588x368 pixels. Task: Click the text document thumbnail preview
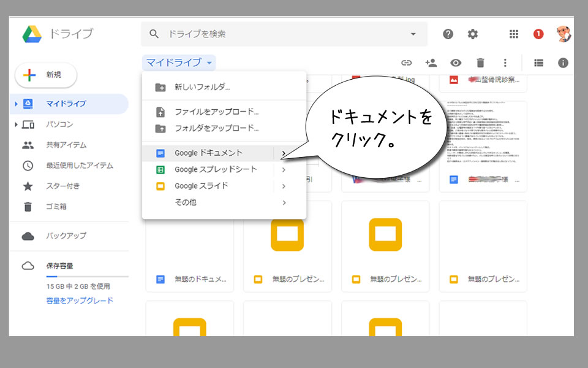[x=483, y=132]
